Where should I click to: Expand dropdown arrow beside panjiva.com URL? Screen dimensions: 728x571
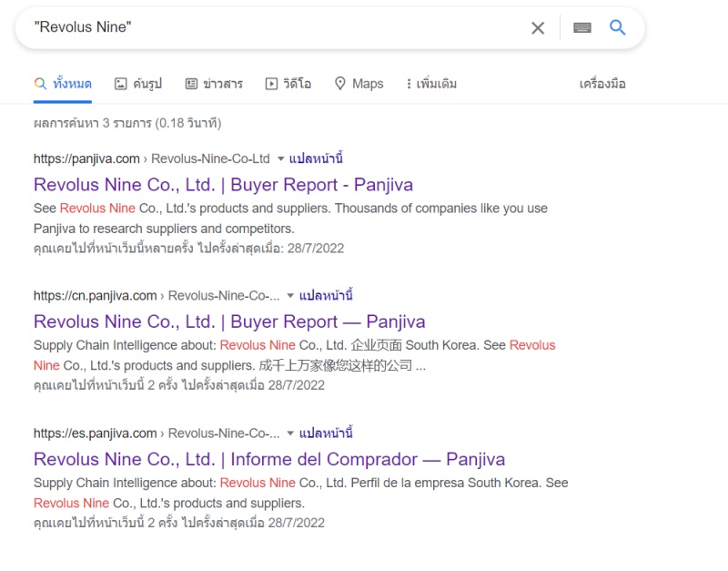[x=280, y=158]
